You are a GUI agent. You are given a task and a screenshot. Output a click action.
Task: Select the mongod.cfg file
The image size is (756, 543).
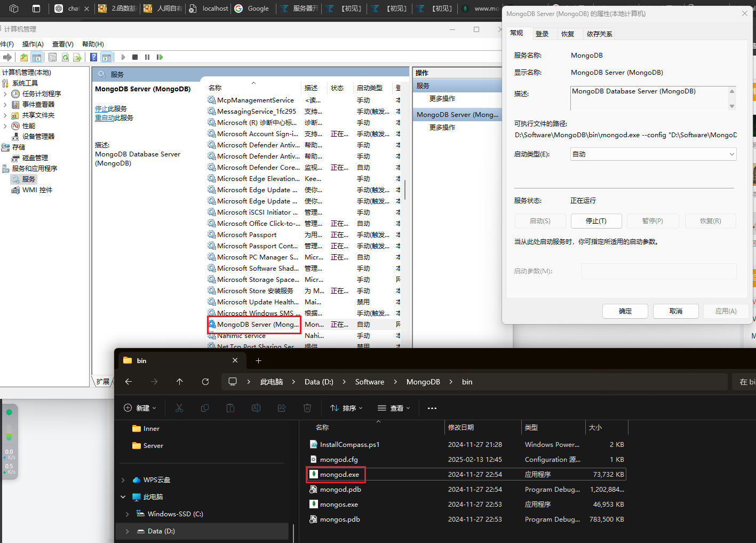(x=339, y=460)
